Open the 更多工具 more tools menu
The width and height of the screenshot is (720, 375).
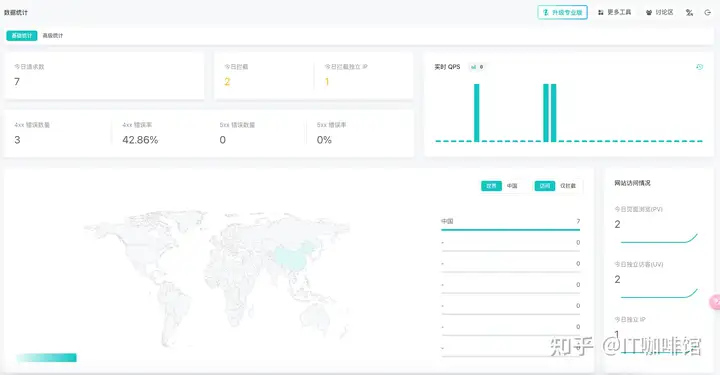[x=614, y=12]
